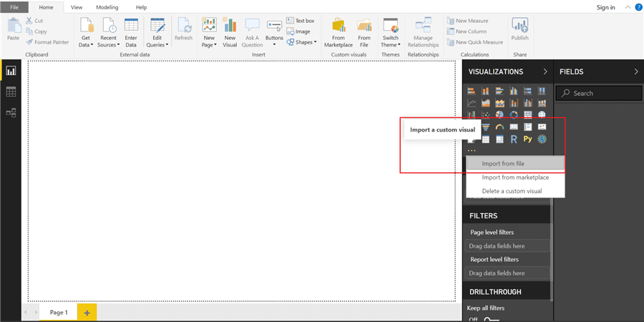This screenshot has width=644, height=322.
Task: Switch to Report view in left sidebar
Action: click(x=11, y=71)
